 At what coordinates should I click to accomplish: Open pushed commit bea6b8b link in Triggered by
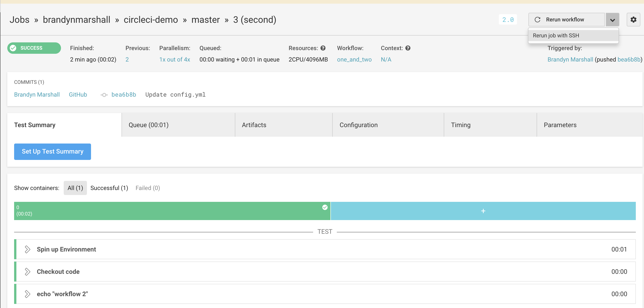(629, 59)
